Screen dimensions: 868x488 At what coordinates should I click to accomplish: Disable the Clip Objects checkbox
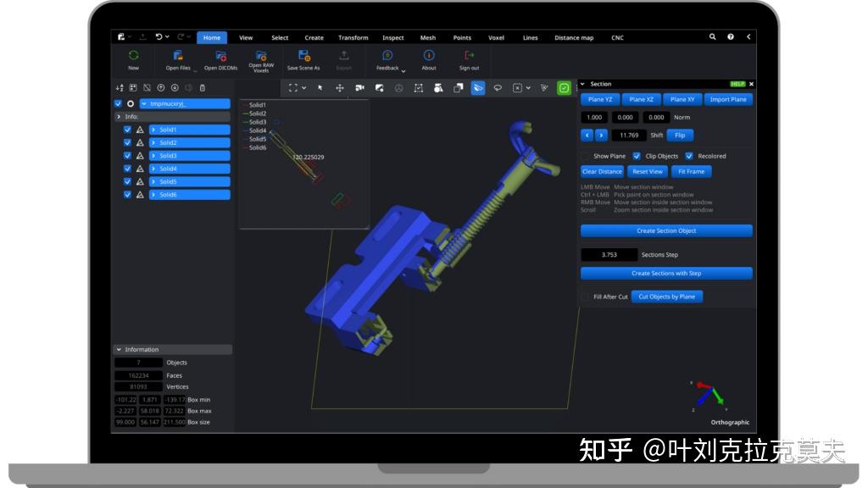pyautogui.click(x=637, y=156)
